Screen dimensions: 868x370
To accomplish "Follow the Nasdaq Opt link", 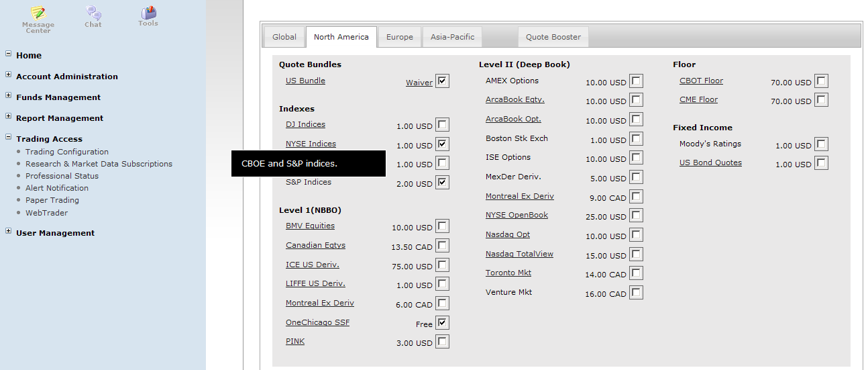I will tap(508, 234).
